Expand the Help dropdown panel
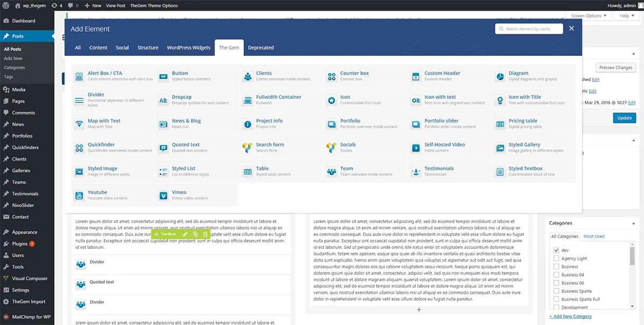The image size is (644, 325). 627,16
